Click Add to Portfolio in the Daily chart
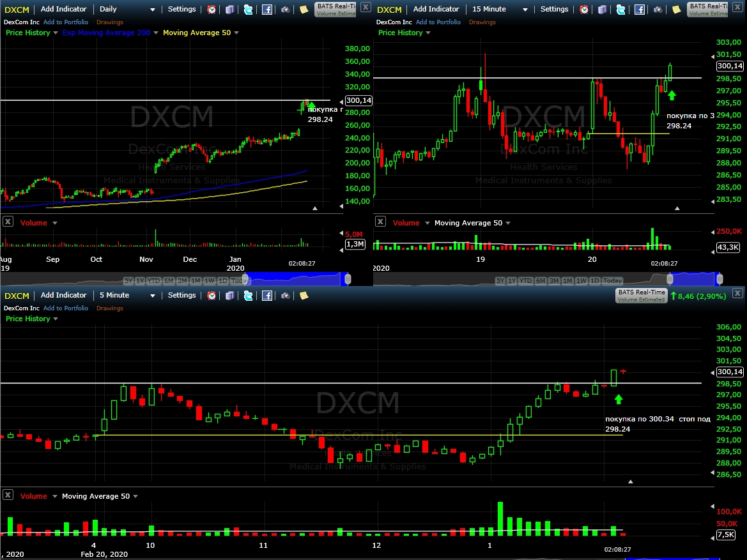This screenshot has width=747, height=560. point(66,22)
